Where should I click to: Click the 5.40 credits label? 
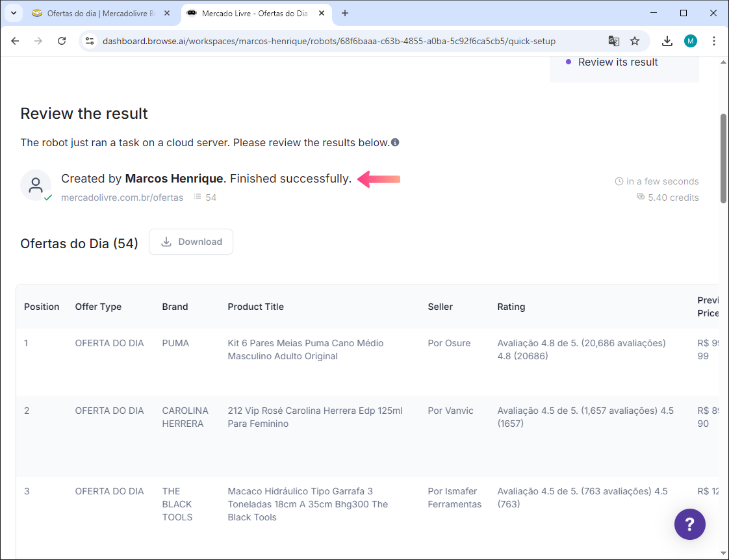(x=673, y=197)
